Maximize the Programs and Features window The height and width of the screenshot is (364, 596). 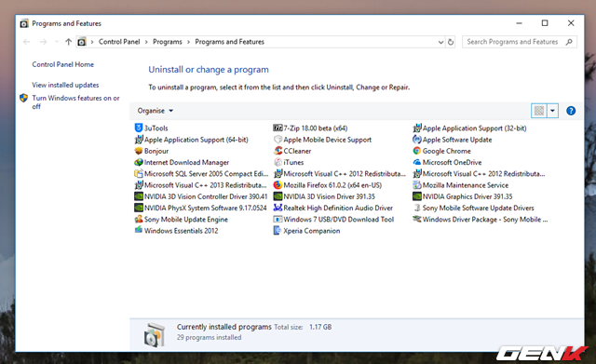(545, 23)
